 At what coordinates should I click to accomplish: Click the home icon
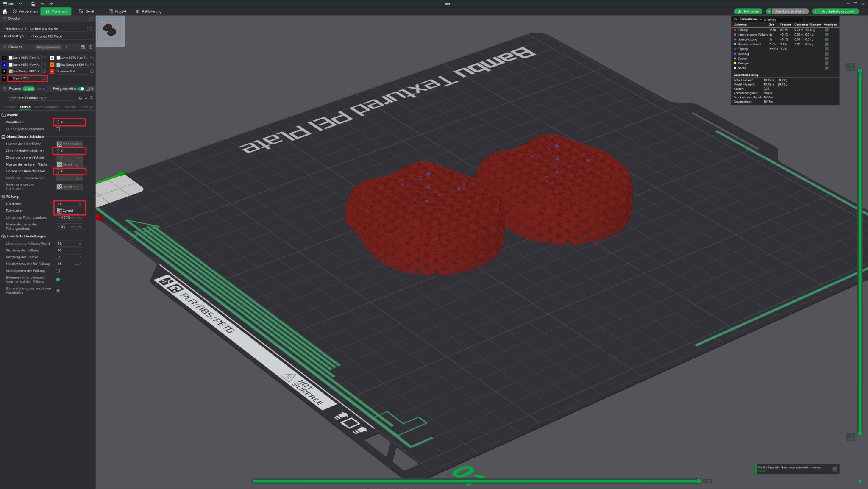[x=5, y=11]
